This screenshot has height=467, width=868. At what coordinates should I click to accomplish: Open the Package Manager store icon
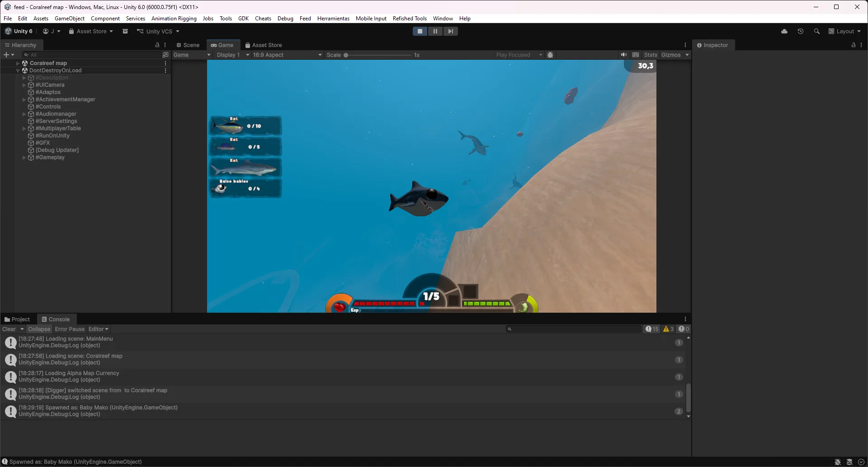(x=125, y=31)
